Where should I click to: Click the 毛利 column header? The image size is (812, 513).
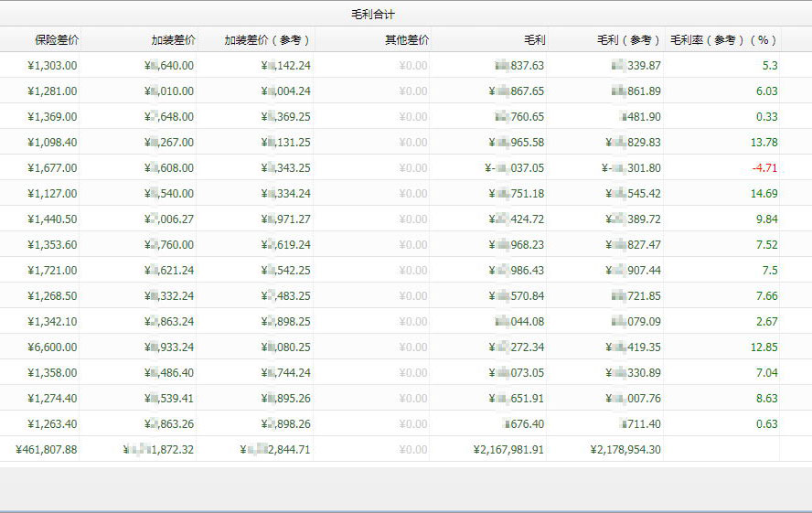point(534,40)
